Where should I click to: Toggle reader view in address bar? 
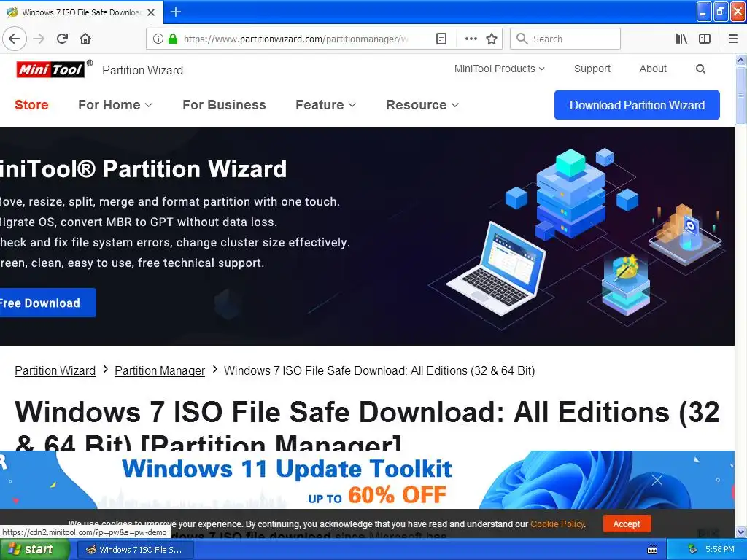pos(441,39)
